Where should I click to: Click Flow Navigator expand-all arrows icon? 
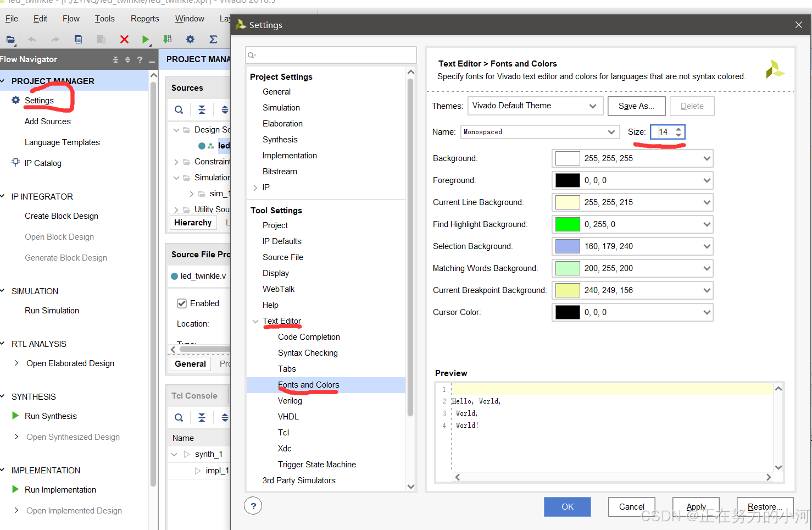pos(127,59)
